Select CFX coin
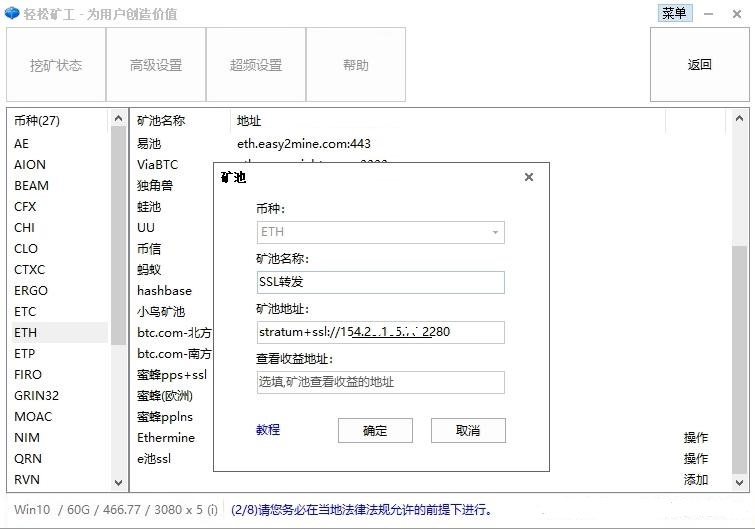755x529 pixels. click(25, 206)
